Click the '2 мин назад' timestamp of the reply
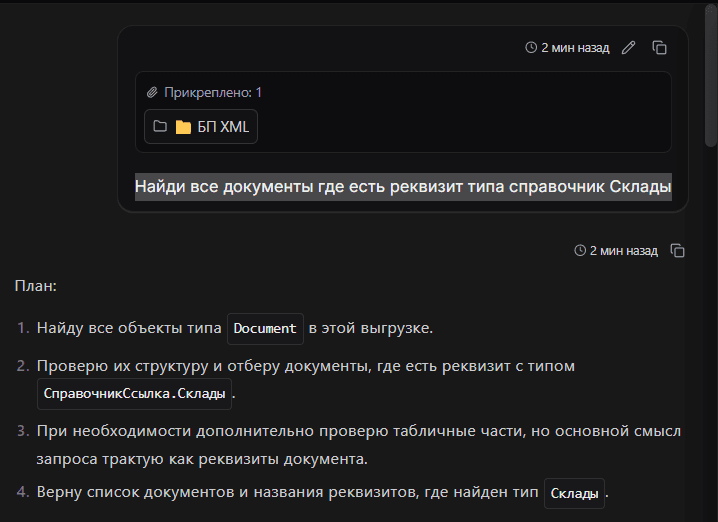The height and width of the screenshot is (522, 718). [624, 250]
